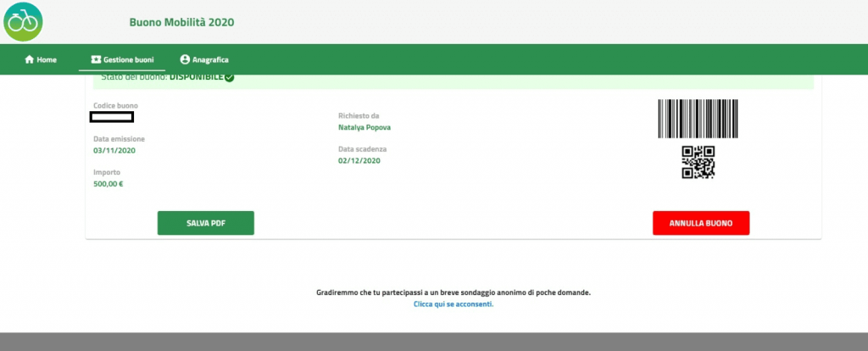The height and width of the screenshot is (351, 868).
Task: Select the emission date 03/11/2020
Action: coord(114,150)
